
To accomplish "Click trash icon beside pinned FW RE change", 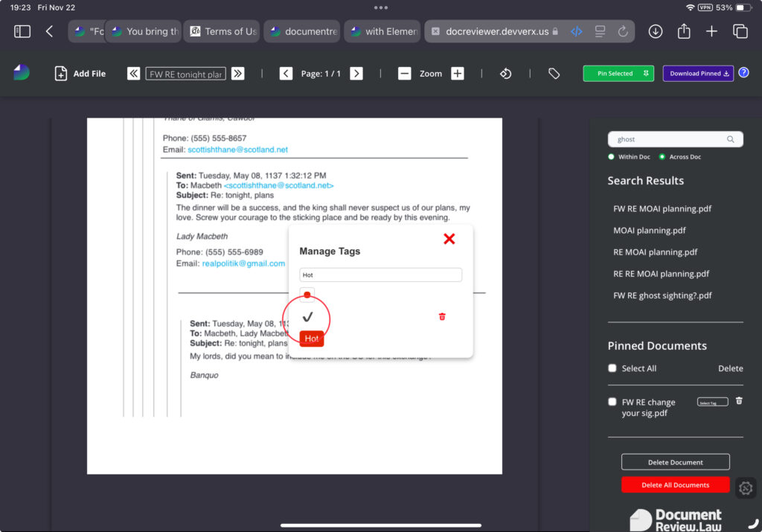I will tap(739, 401).
